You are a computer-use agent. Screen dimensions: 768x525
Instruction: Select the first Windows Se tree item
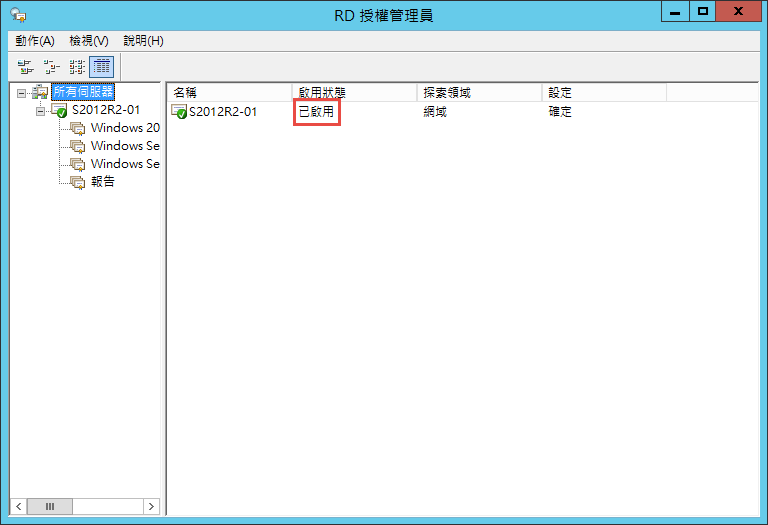(125, 146)
